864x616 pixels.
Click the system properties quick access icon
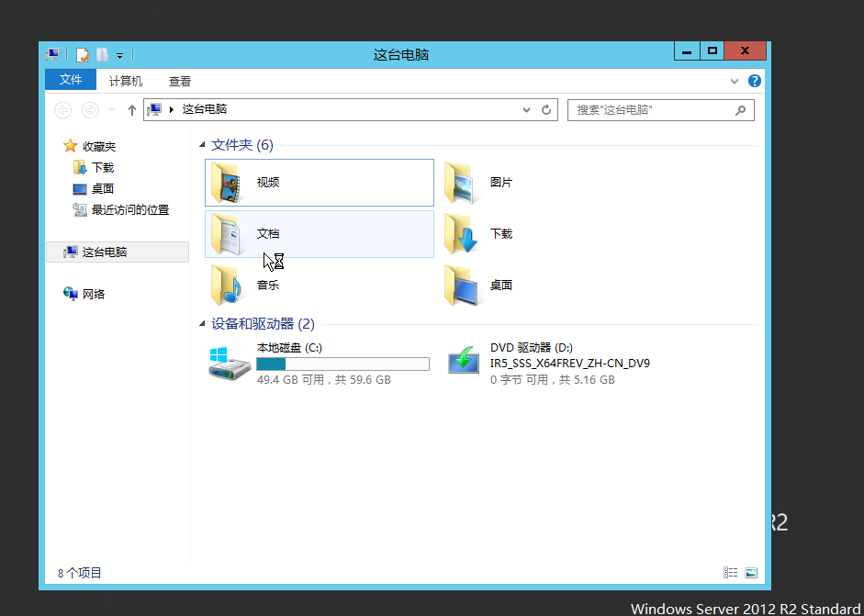point(51,53)
